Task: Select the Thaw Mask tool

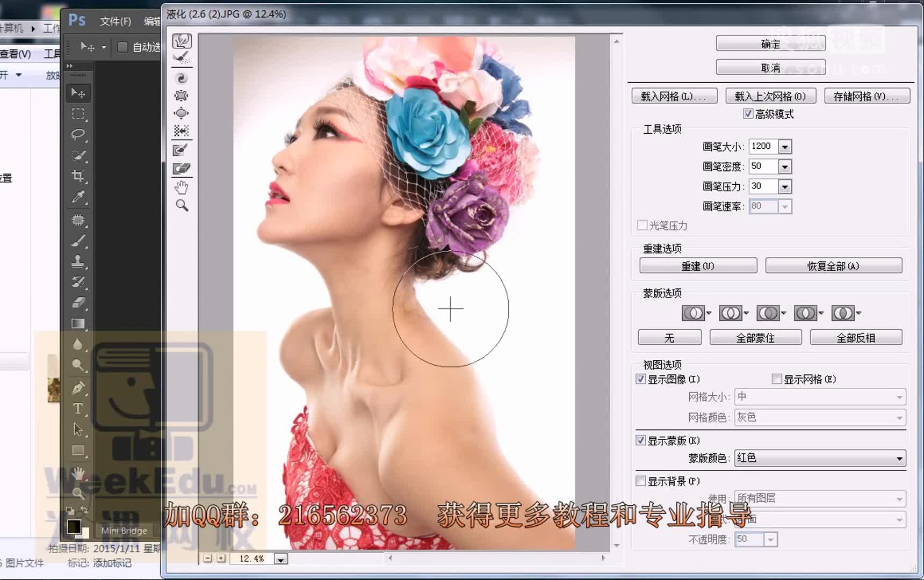Action: (x=182, y=169)
